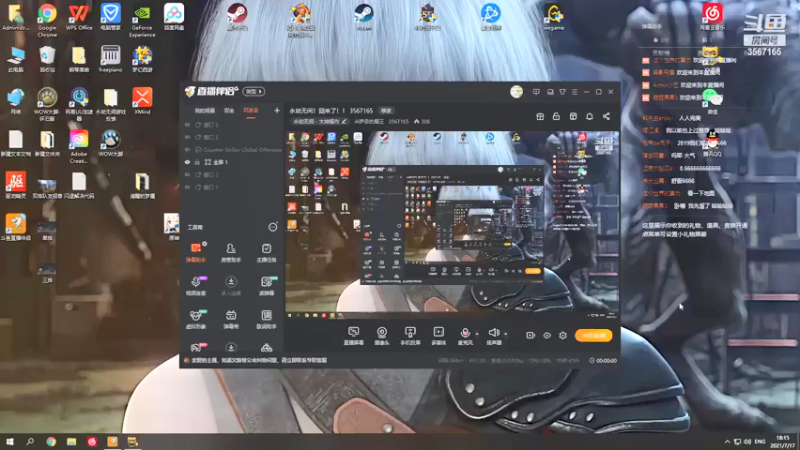800x450 pixels.
Task: Open the 房管助手 tool
Action: pos(231,252)
